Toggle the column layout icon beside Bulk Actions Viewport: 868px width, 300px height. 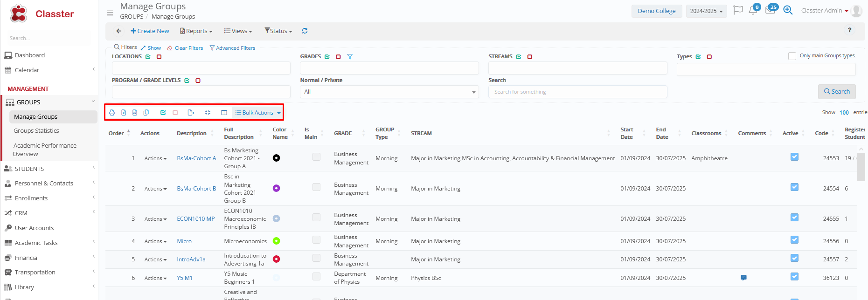(x=224, y=113)
